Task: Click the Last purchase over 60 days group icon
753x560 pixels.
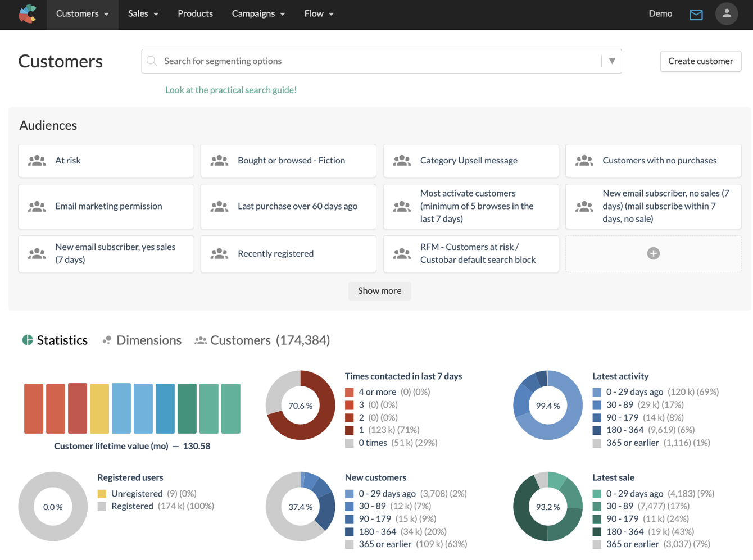Action: coord(219,207)
